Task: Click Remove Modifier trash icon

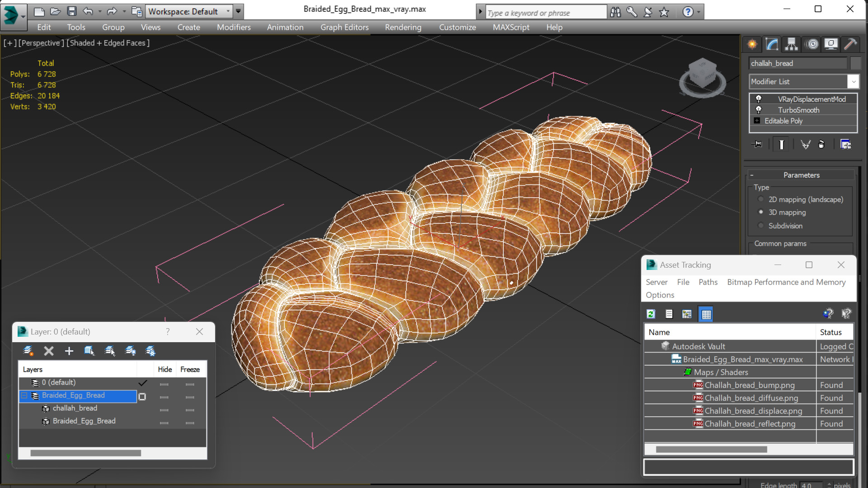Action: point(821,144)
